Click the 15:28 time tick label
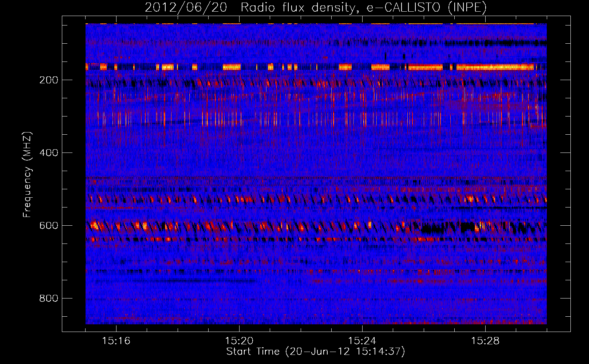589x364 pixels. pos(485,341)
